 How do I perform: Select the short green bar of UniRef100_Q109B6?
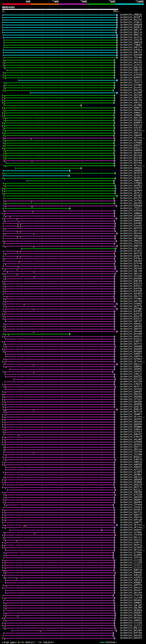pyautogui.click(x=43, y=106)
